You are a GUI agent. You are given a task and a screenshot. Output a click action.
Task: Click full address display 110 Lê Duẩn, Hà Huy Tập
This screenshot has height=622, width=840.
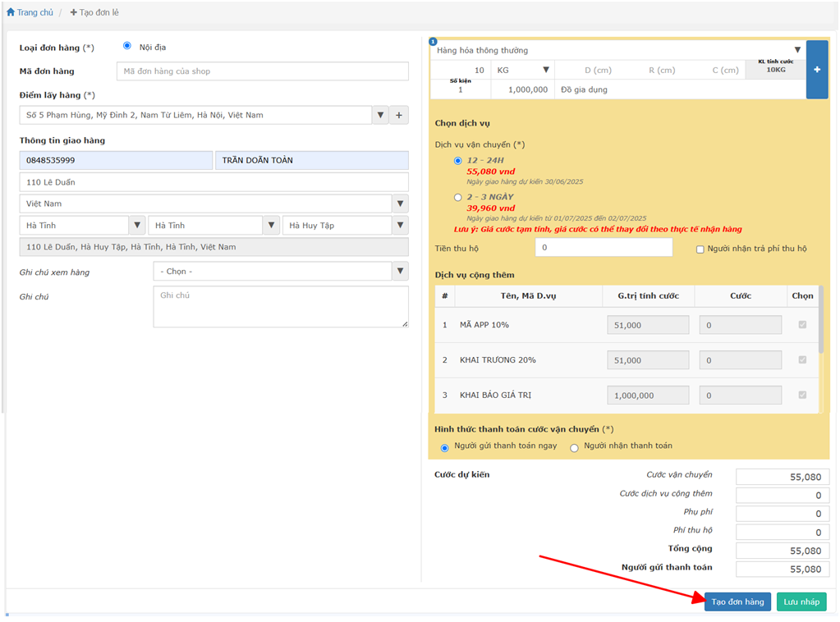pos(213,247)
